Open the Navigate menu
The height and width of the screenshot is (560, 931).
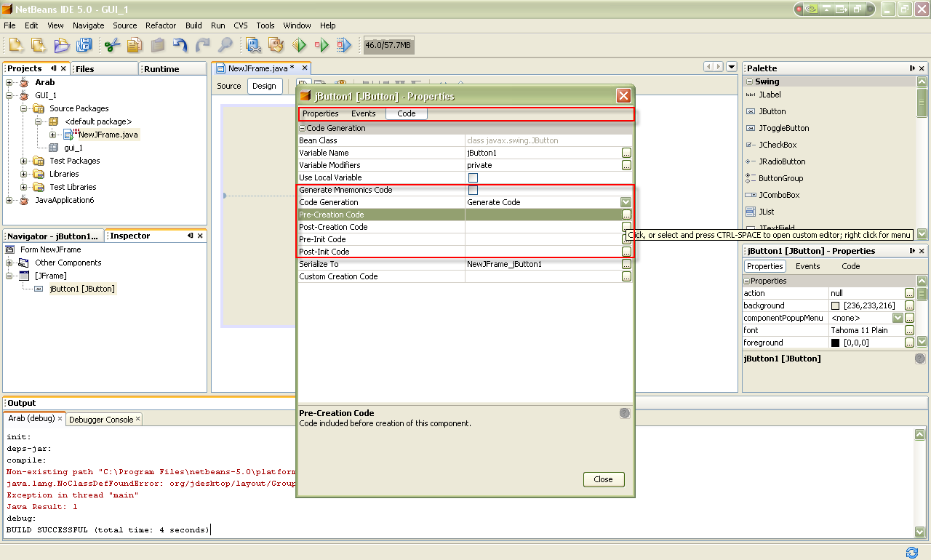89,25
